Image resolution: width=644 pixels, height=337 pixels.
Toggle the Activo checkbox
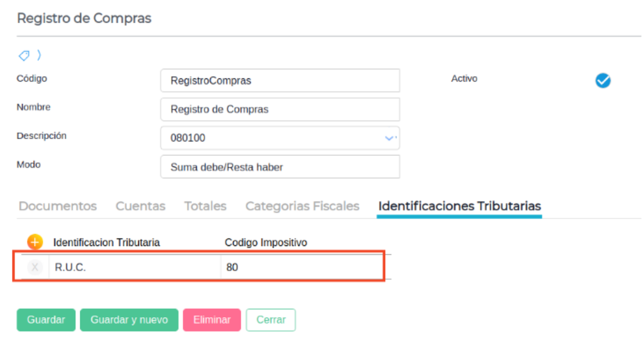point(603,80)
